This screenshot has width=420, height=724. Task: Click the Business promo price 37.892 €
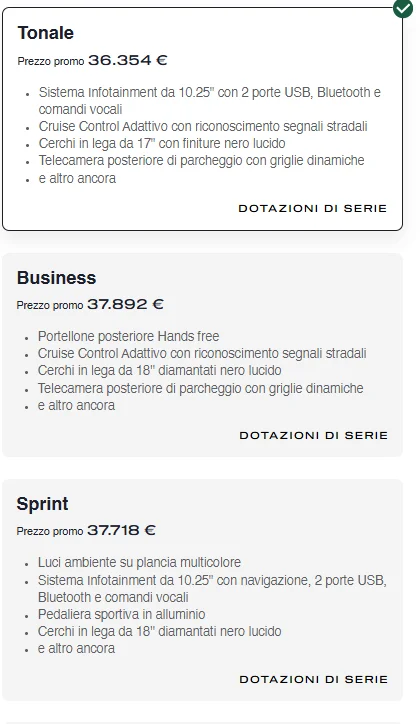[x=125, y=304]
